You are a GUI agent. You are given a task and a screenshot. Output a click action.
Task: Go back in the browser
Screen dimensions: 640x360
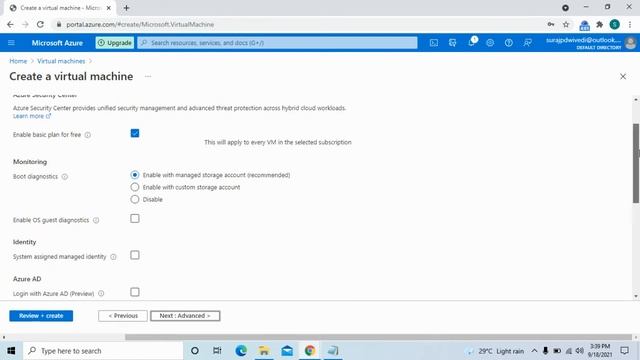coord(10,24)
